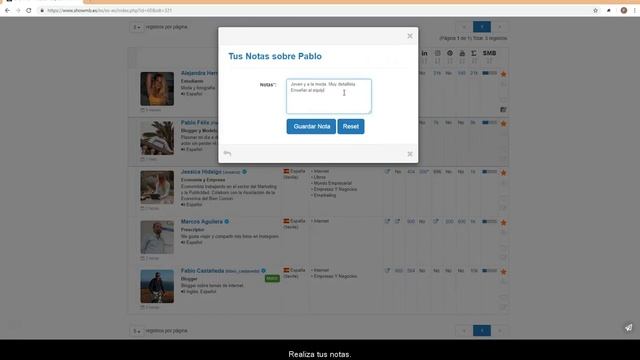Sort by the round icon column header
Viewport: 640px width, 360px height.
click(450, 53)
